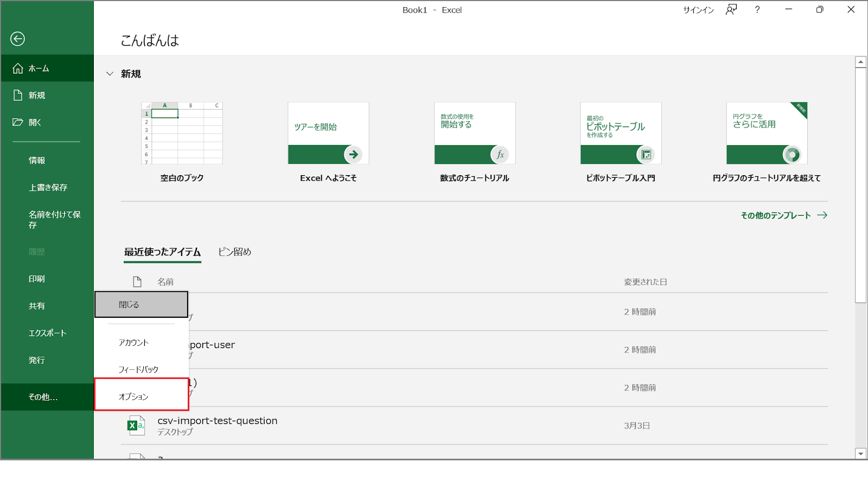Click the 3月3日 date entry
Screen dimensions: 868x488
(637, 426)
